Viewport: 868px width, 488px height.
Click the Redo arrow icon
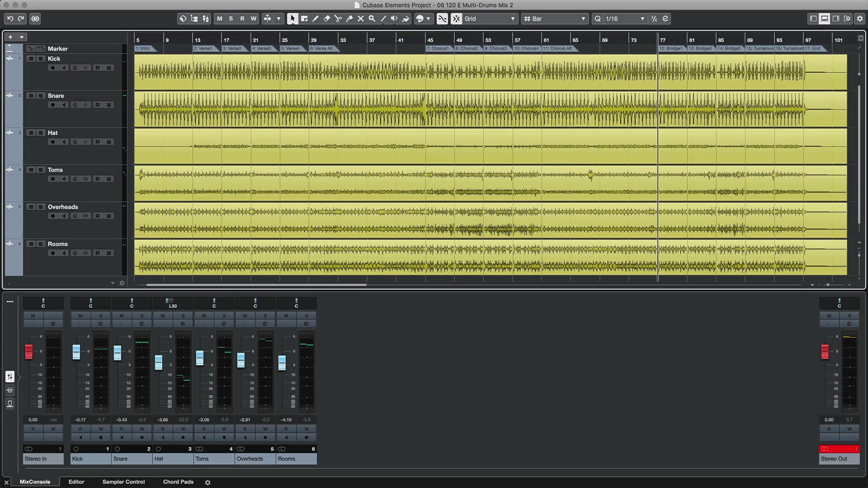pyautogui.click(x=21, y=19)
